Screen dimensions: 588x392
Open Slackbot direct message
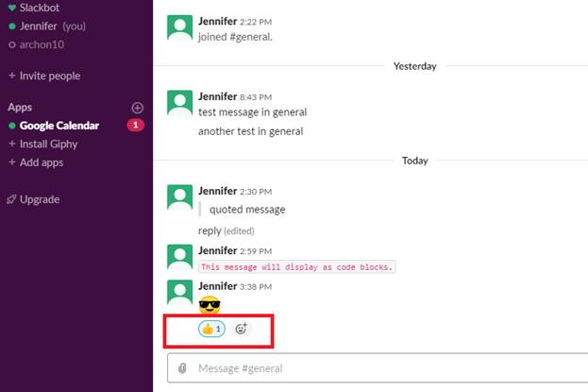coord(40,8)
